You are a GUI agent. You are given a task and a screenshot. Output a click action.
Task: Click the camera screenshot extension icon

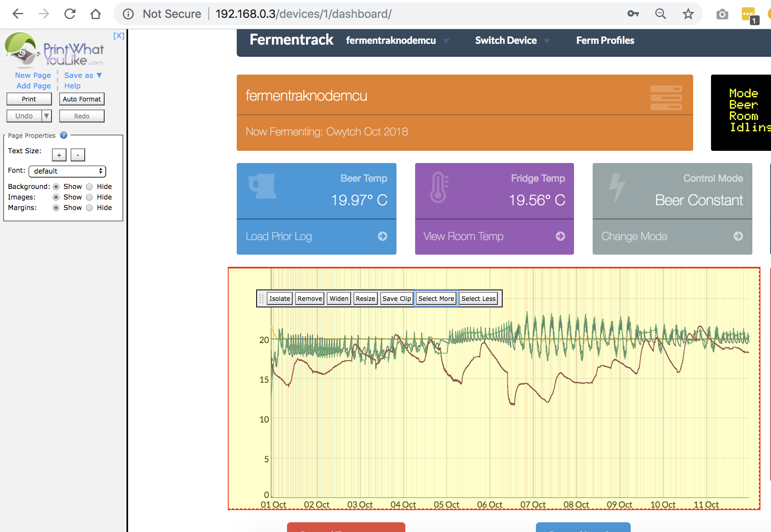click(x=722, y=15)
